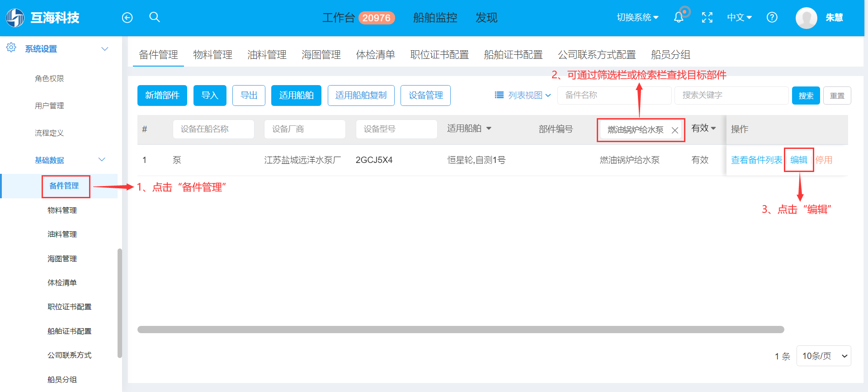Focus the 搜索关键字 input field
This screenshot has width=868, height=392.
[x=731, y=96]
